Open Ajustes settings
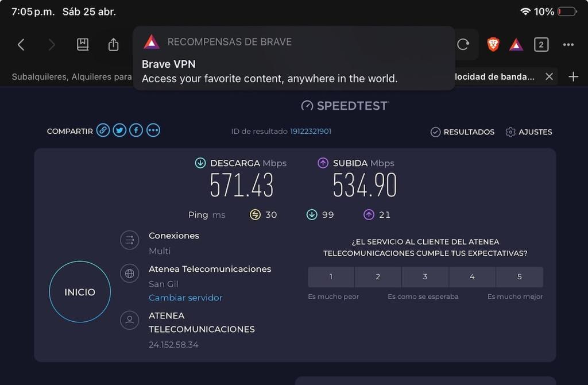Image resolution: width=588 pixels, height=385 pixels. (529, 132)
